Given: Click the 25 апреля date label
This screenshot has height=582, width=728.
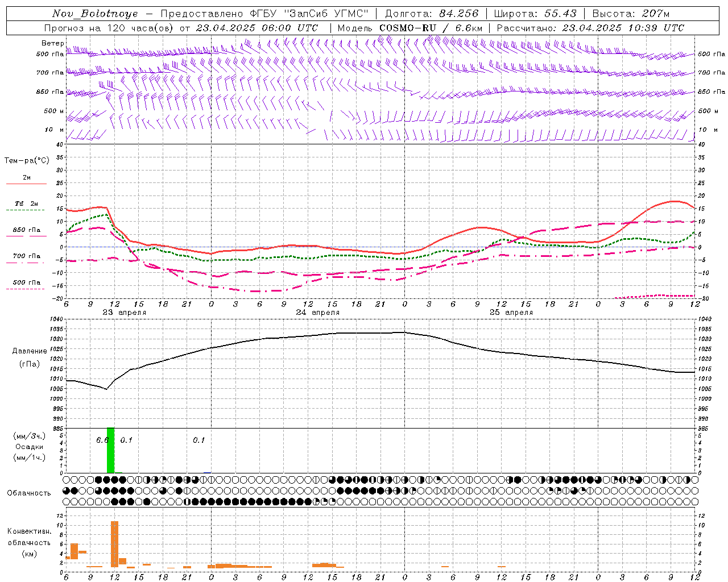Looking at the screenshot, I should click(511, 313).
